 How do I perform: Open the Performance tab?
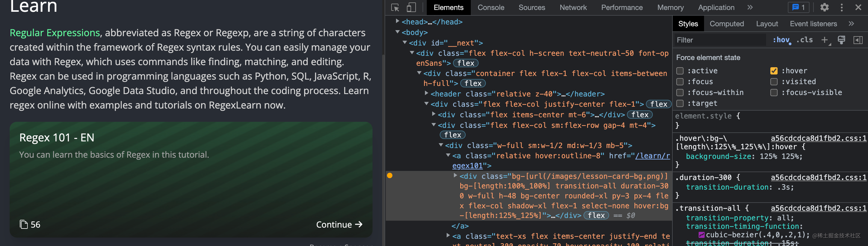tap(622, 8)
